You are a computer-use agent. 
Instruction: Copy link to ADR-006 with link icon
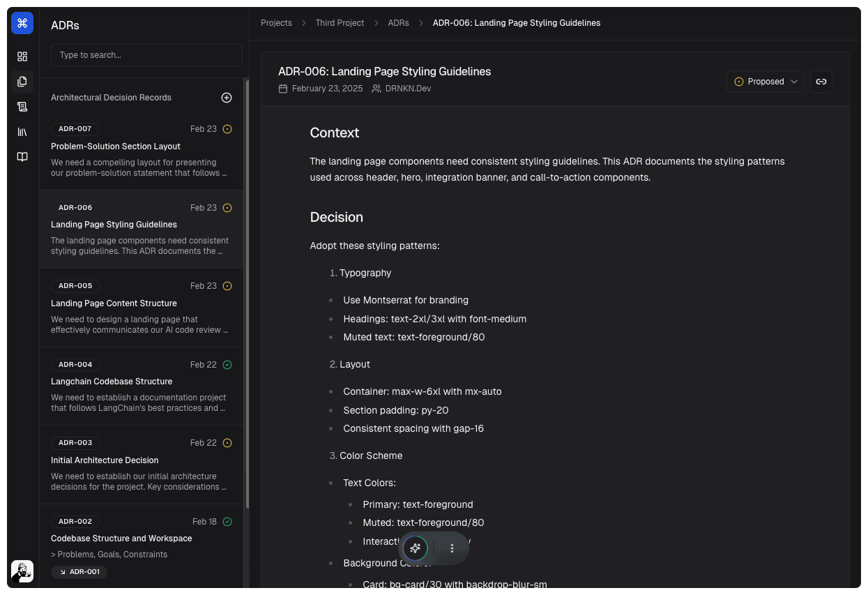821,82
